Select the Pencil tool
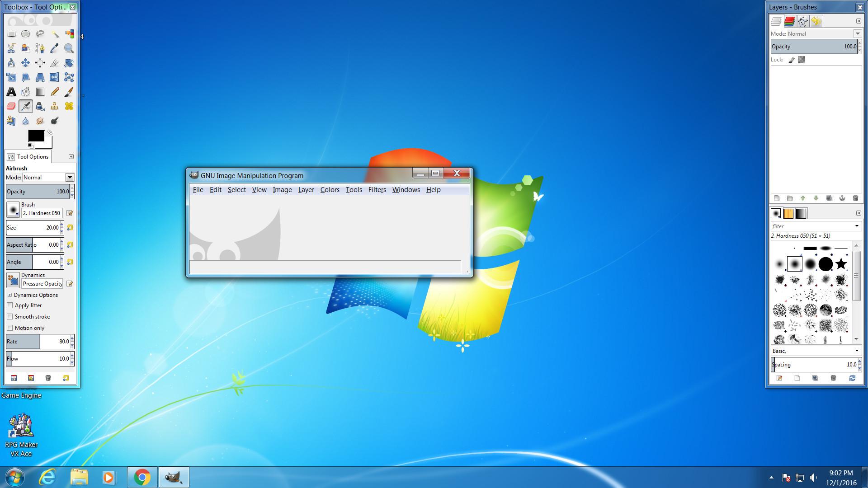The width and height of the screenshot is (868, 488). tap(55, 92)
